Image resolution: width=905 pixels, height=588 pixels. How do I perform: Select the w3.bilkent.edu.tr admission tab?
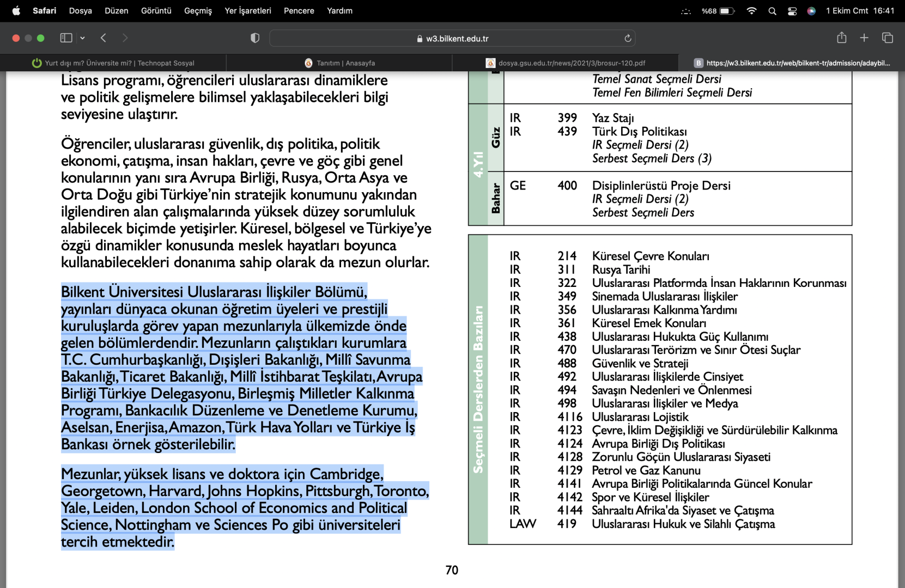(792, 63)
